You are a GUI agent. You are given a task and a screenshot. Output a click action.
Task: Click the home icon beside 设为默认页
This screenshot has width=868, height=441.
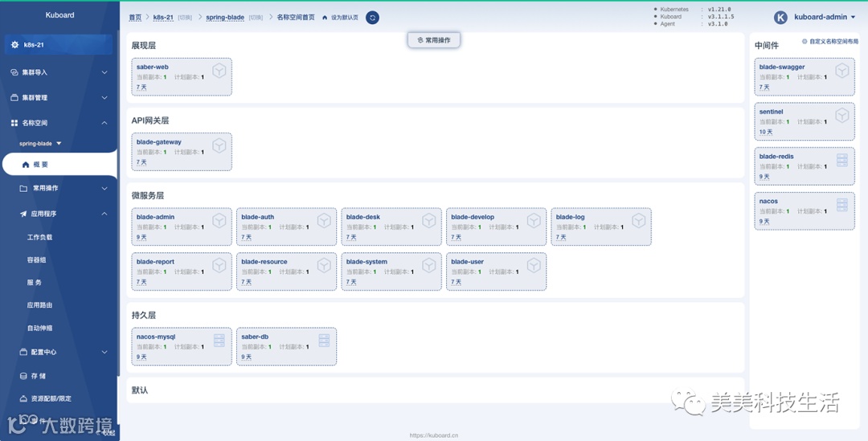tap(325, 18)
